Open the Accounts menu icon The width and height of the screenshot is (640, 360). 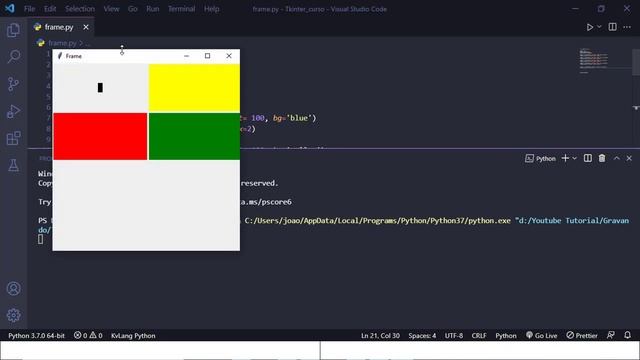(x=13, y=289)
